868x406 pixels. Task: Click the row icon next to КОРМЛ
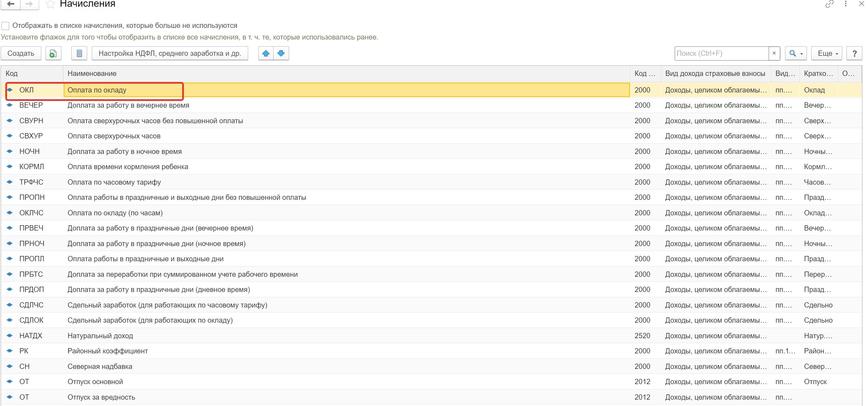pyautogui.click(x=10, y=167)
